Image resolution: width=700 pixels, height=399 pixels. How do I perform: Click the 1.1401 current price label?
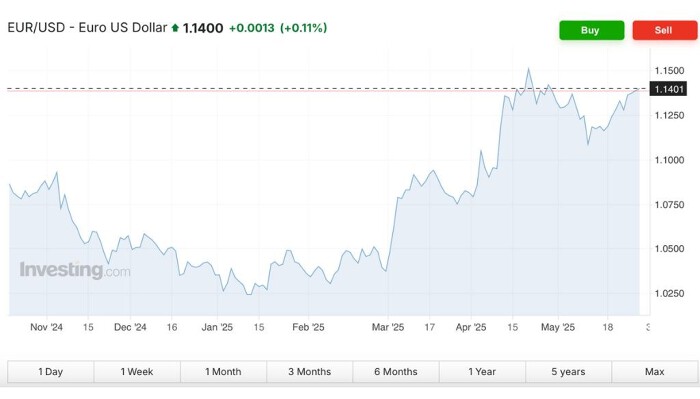668,89
